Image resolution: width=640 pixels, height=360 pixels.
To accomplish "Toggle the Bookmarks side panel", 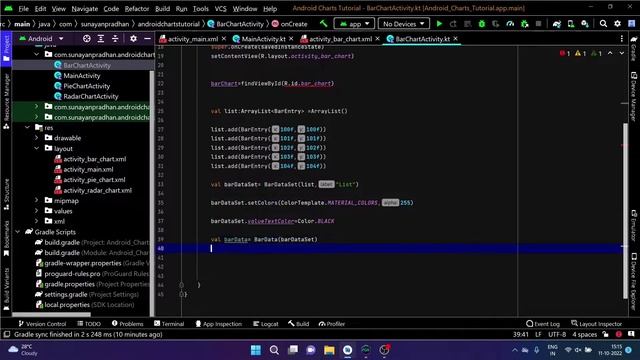I will (x=6, y=238).
